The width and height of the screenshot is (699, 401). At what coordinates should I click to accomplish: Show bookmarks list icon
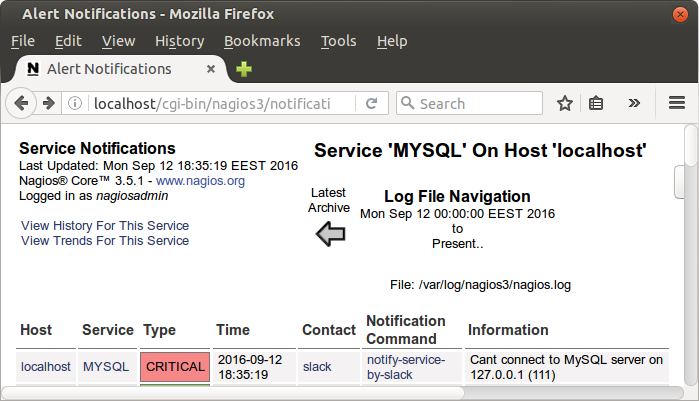[x=596, y=103]
